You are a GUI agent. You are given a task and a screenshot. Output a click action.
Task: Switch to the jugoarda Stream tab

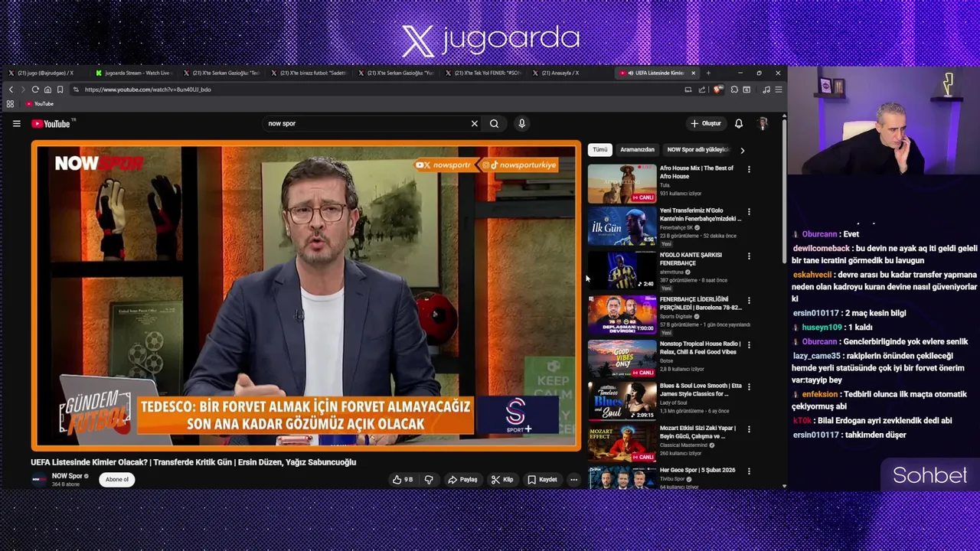point(136,73)
